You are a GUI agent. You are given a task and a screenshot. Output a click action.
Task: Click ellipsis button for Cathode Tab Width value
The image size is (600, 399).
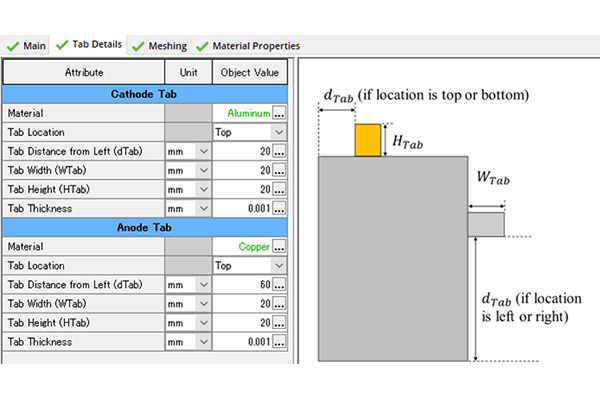(279, 171)
